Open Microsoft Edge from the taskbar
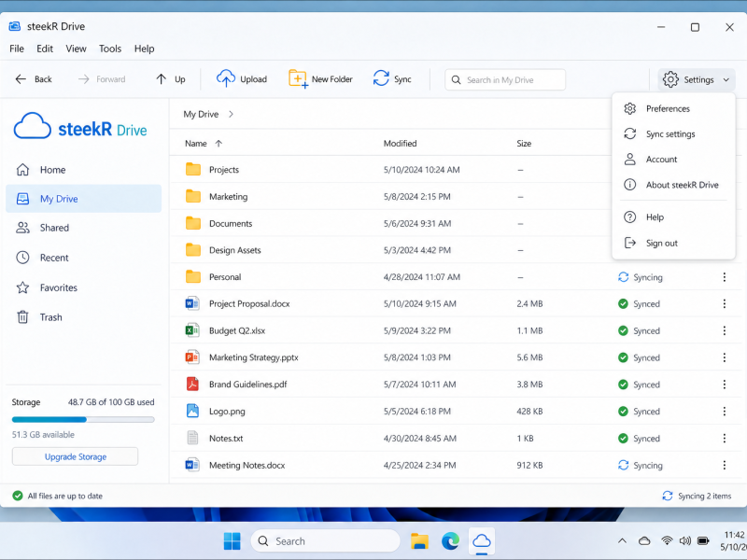The width and height of the screenshot is (747, 560). (450, 541)
